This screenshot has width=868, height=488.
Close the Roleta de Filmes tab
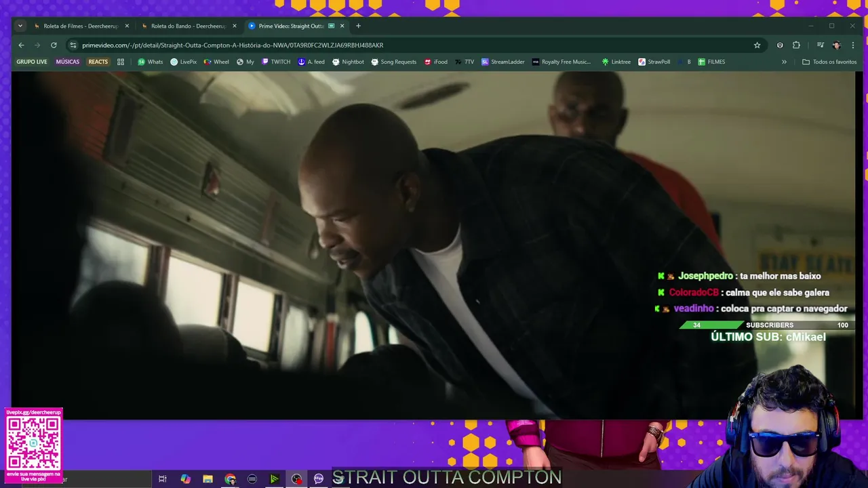[x=127, y=26]
